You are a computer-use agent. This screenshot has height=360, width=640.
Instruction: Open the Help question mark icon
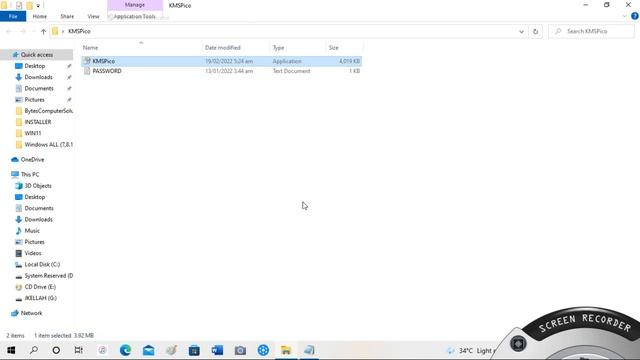click(x=634, y=16)
